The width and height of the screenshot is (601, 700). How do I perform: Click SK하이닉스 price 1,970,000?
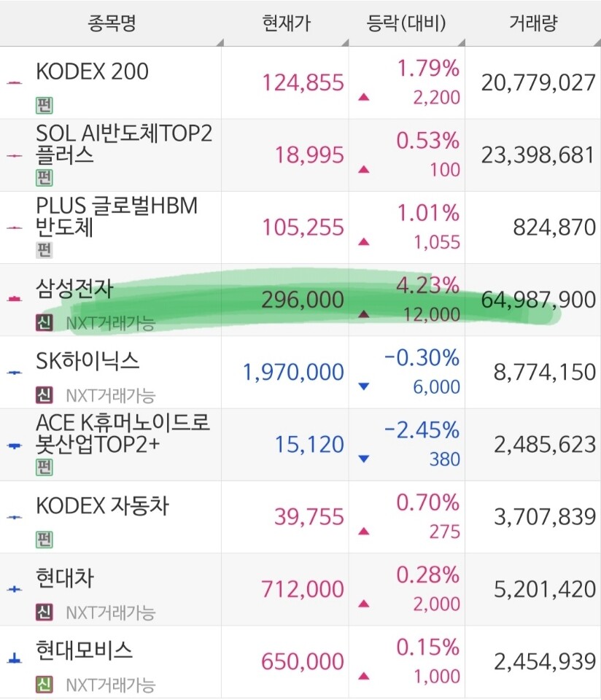[293, 373]
